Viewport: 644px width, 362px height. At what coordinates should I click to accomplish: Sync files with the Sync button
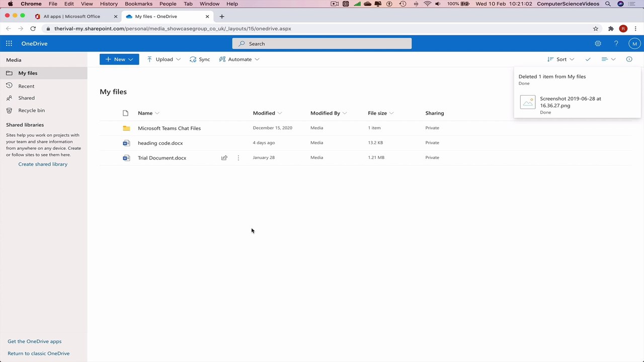[200, 59]
